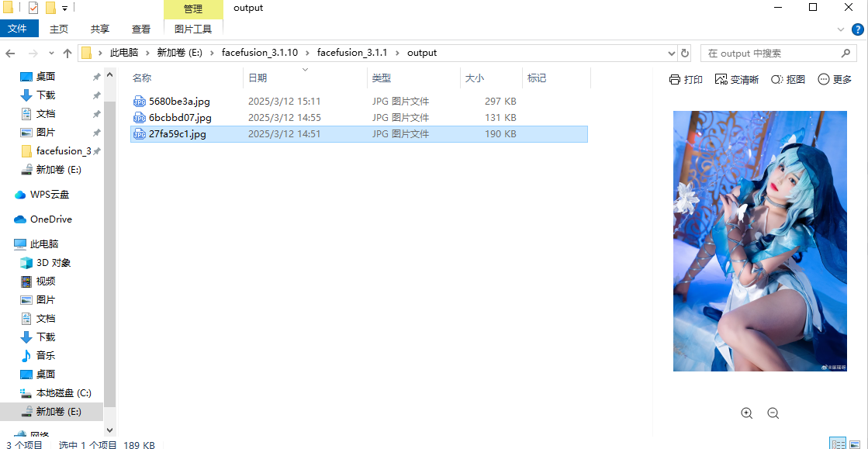Switch to the 共享 ribbon tab

pyautogui.click(x=100, y=29)
